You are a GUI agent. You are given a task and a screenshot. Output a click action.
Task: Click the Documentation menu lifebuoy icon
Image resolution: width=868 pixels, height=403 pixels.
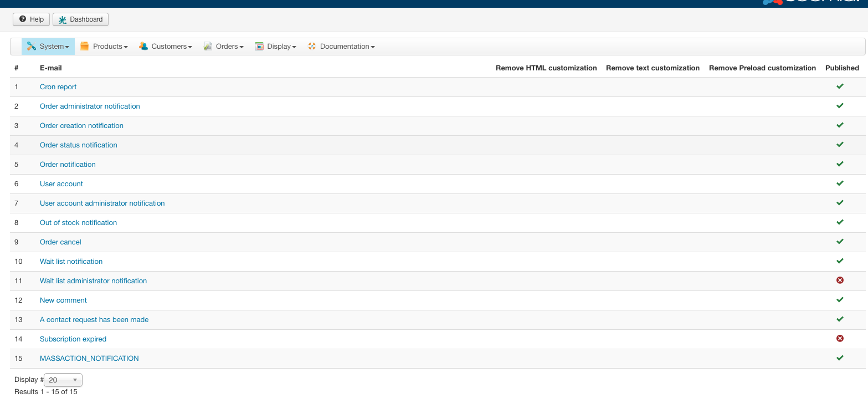pos(312,47)
